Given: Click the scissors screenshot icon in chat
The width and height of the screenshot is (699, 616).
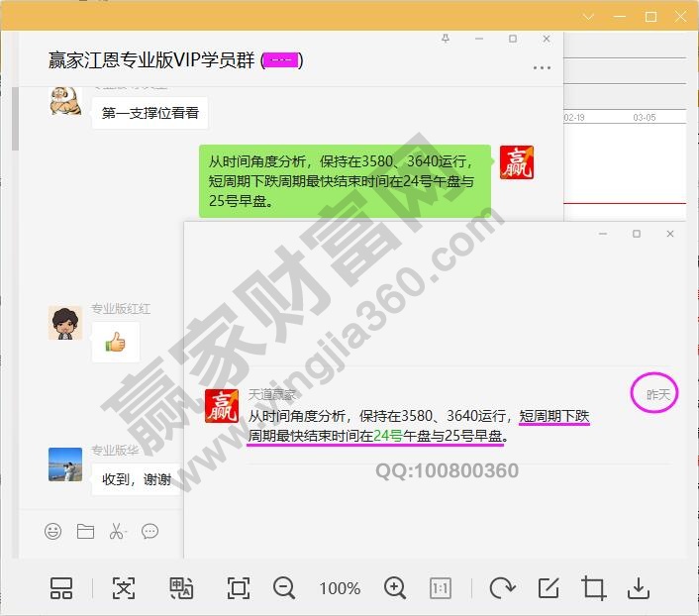Looking at the screenshot, I should coord(117,532).
